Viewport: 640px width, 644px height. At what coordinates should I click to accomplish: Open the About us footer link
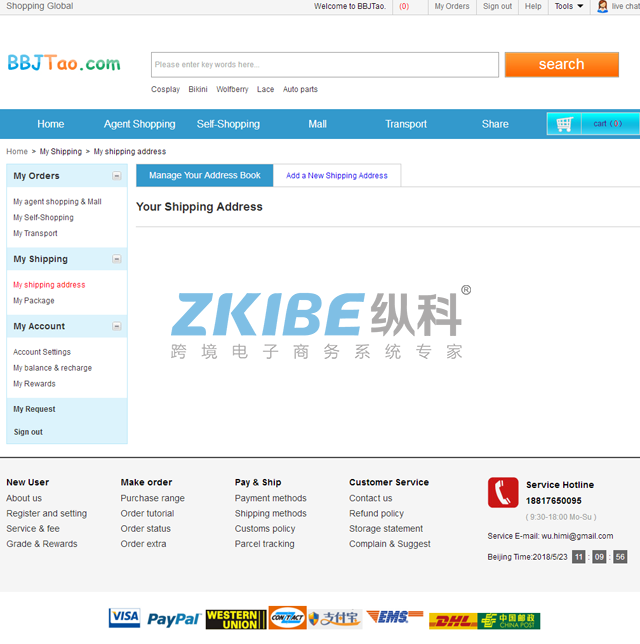point(24,498)
